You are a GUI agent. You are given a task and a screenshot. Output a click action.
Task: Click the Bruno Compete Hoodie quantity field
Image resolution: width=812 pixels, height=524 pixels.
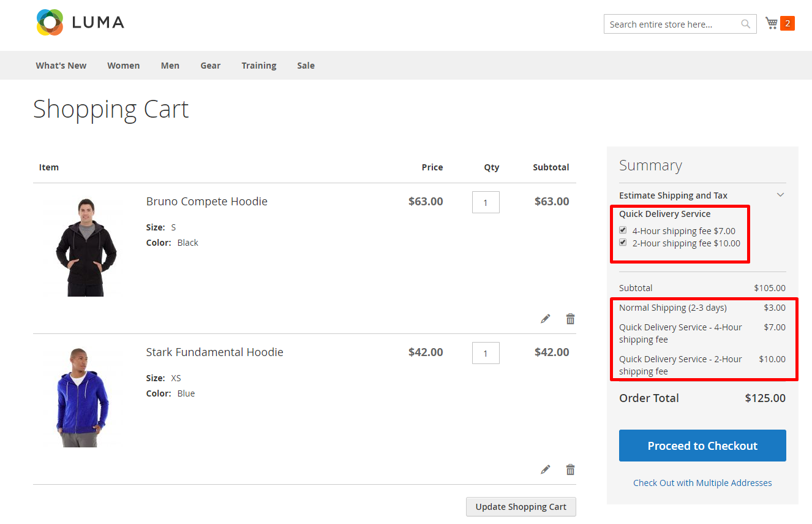486,202
